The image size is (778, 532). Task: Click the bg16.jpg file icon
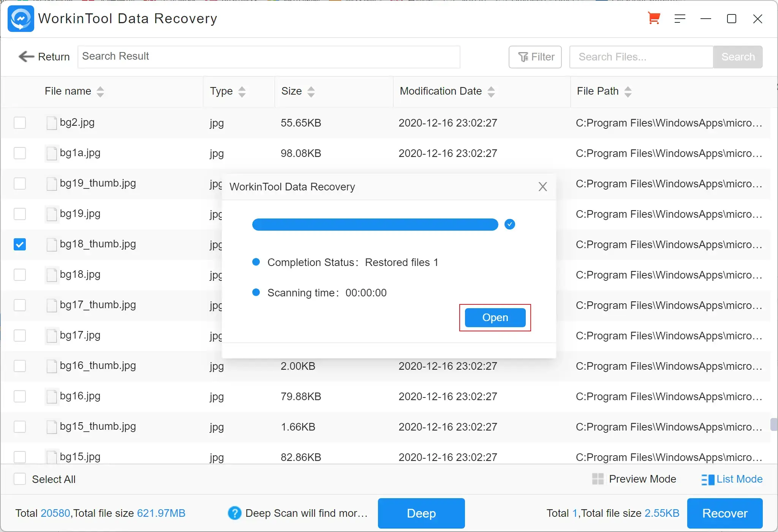tap(52, 397)
